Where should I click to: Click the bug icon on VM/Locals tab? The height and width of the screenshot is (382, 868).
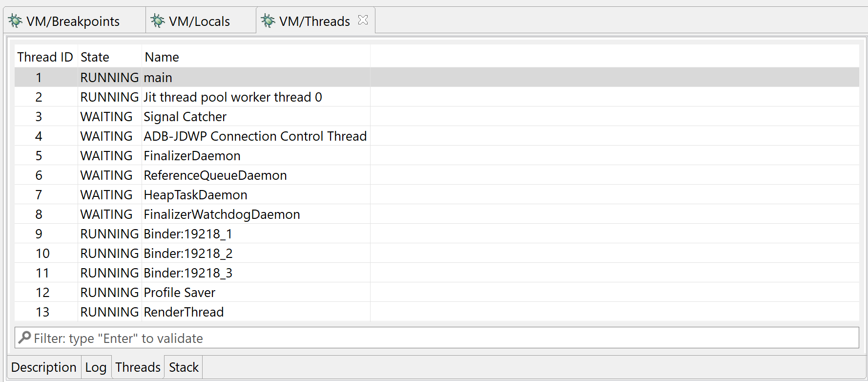[x=158, y=21]
